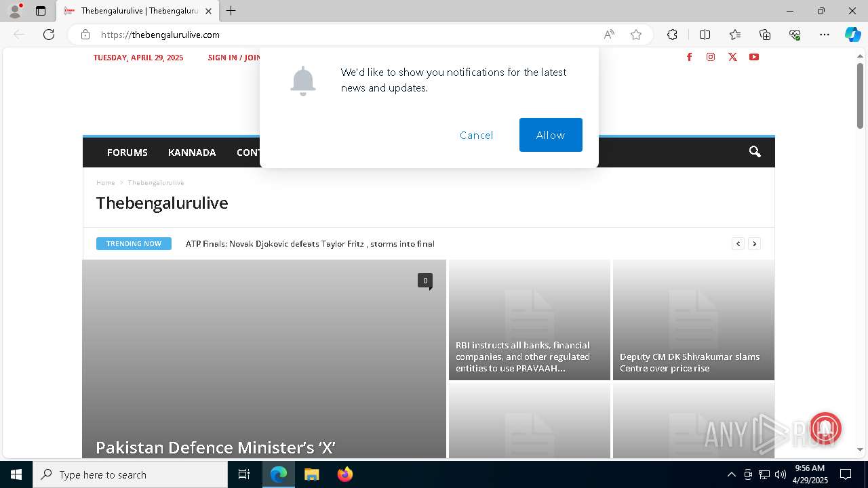Open RBI instructs all banks article
Viewport: 868px width, 488px height.
tap(523, 357)
